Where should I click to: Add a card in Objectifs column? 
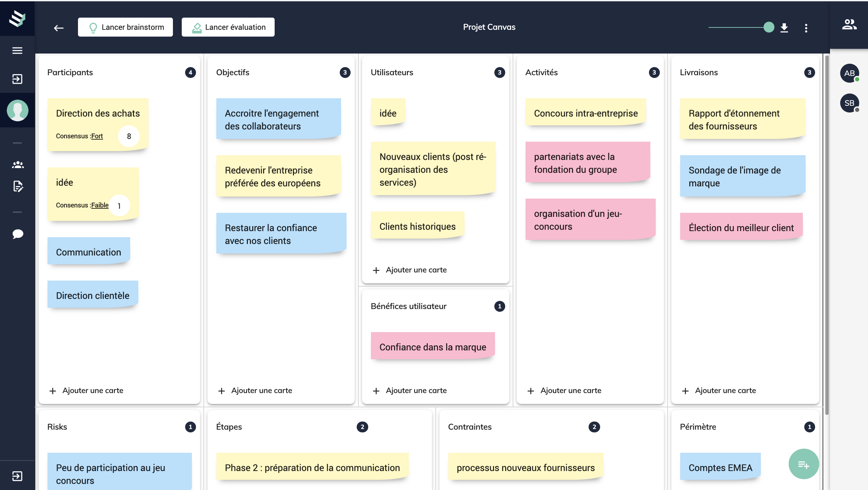(x=255, y=391)
